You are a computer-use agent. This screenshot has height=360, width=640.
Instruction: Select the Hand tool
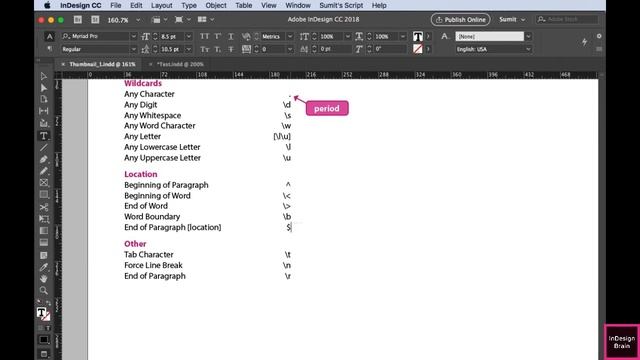click(44, 279)
